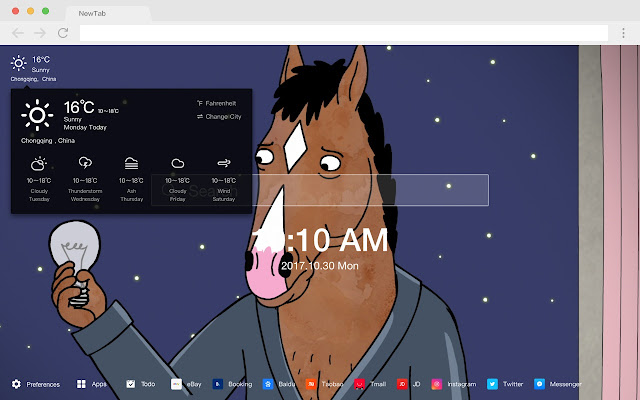Open the Todo checklist icon

pyautogui.click(x=131, y=384)
